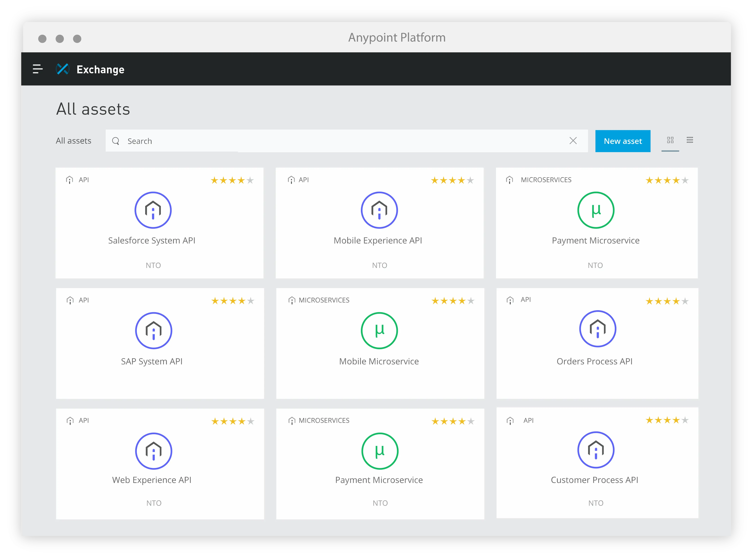Click NTO under Web Experience API

(x=154, y=503)
